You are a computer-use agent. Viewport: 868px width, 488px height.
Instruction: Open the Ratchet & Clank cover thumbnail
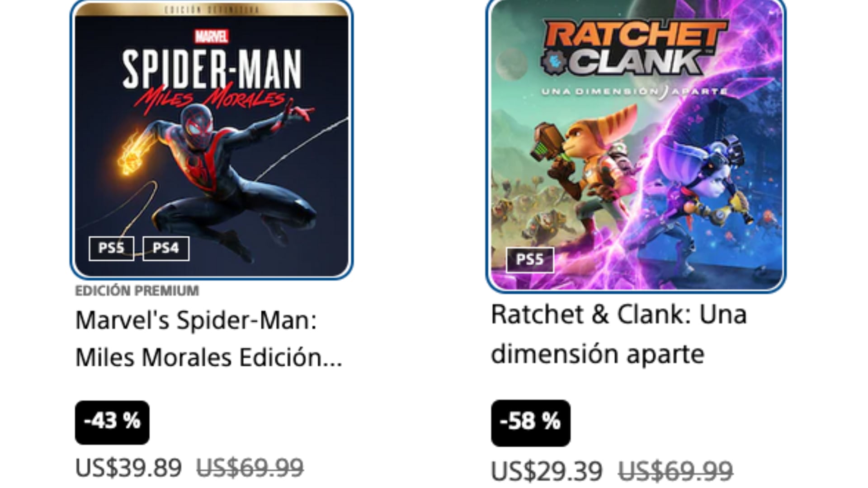tap(636, 145)
